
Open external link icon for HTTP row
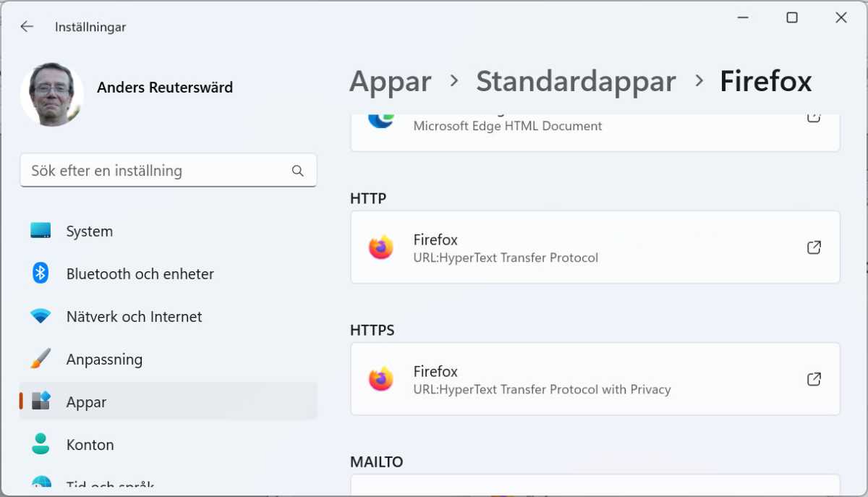tap(814, 247)
